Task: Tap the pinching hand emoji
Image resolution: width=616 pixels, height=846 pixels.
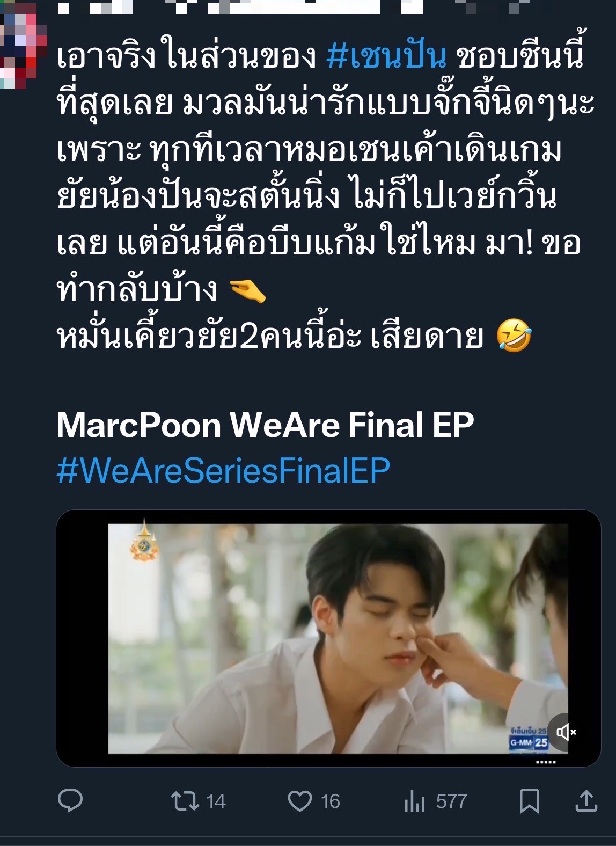Action: (x=247, y=291)
